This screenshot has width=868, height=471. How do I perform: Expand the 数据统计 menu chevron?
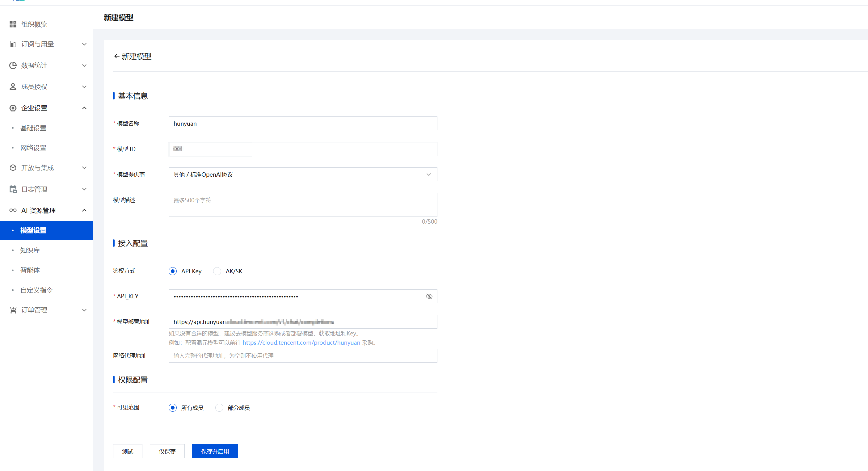click(84, 65)
